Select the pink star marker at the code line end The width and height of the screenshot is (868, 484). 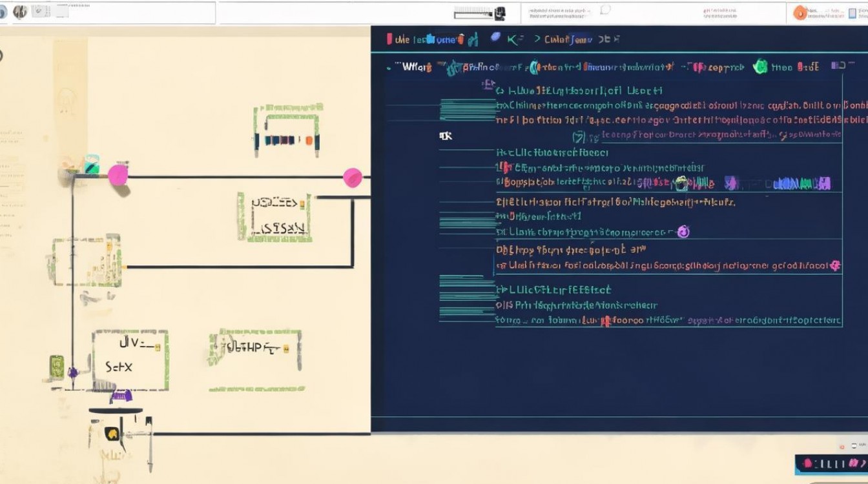[834, 265]
